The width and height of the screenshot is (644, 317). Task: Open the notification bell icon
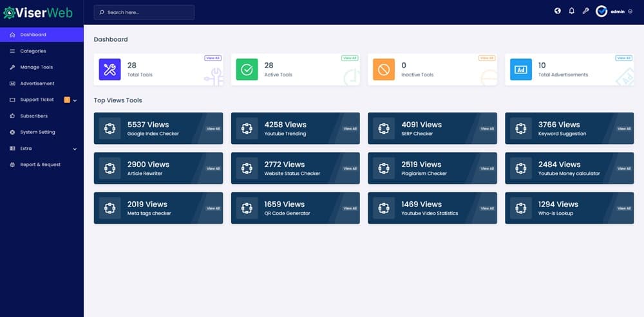tap(571, 11)
